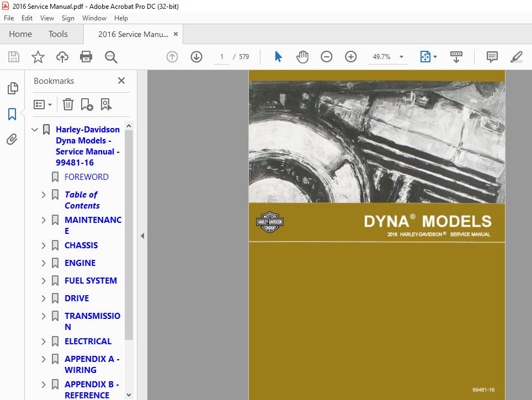Viewport: 532px width, 400px height.
Task: Expand the Table of Contents bookmark
Action: point(44,195)
